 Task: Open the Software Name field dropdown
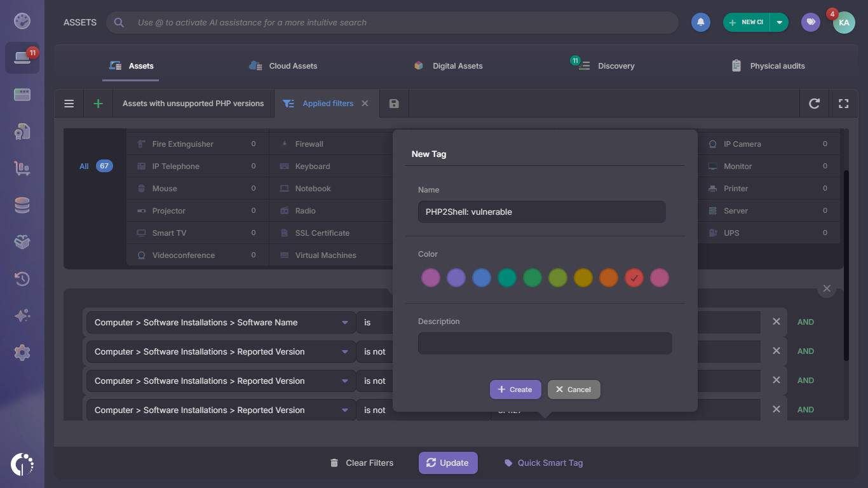(x=220, y=322)
